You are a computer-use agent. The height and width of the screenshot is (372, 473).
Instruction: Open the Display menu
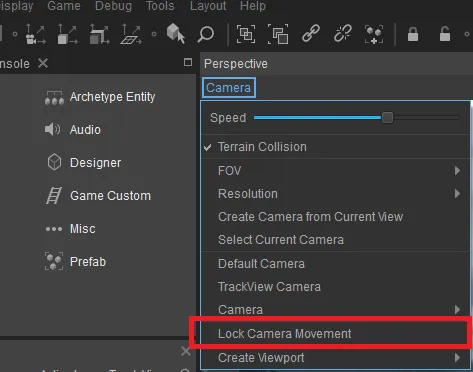pos(16,6)
